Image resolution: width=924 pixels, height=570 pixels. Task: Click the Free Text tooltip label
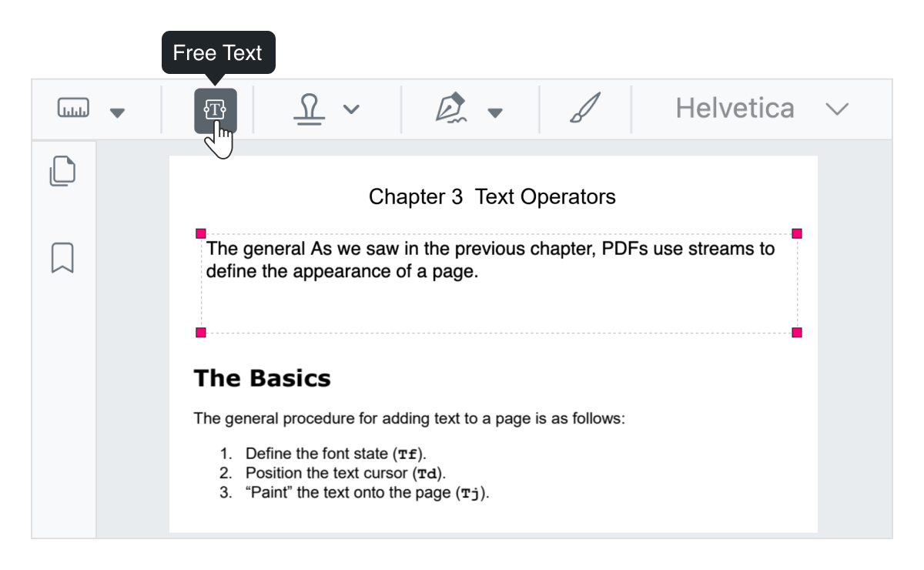point(219,52)
